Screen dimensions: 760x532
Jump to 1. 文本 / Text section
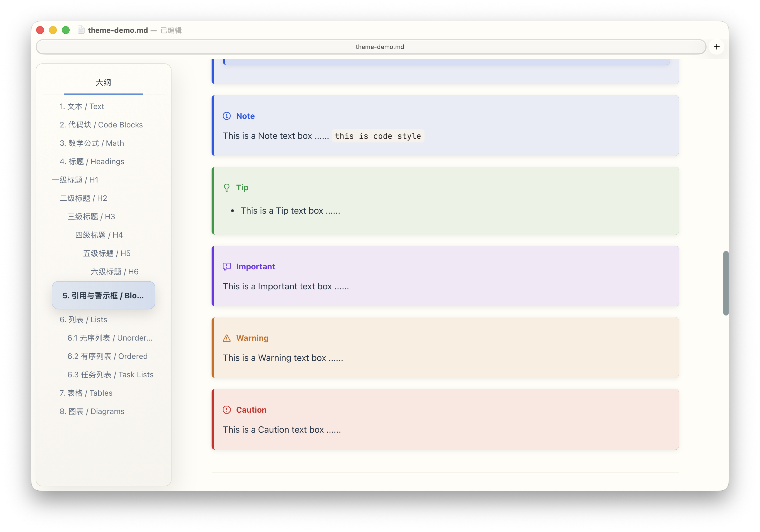[x=82, y=106]
